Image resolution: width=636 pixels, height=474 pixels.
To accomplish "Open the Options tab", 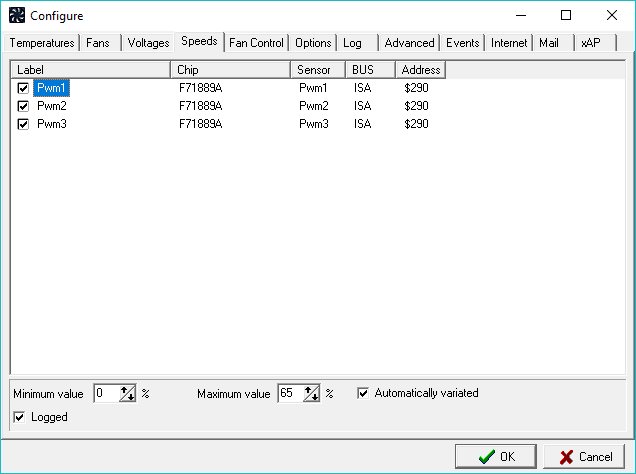I will click(313, 43).
